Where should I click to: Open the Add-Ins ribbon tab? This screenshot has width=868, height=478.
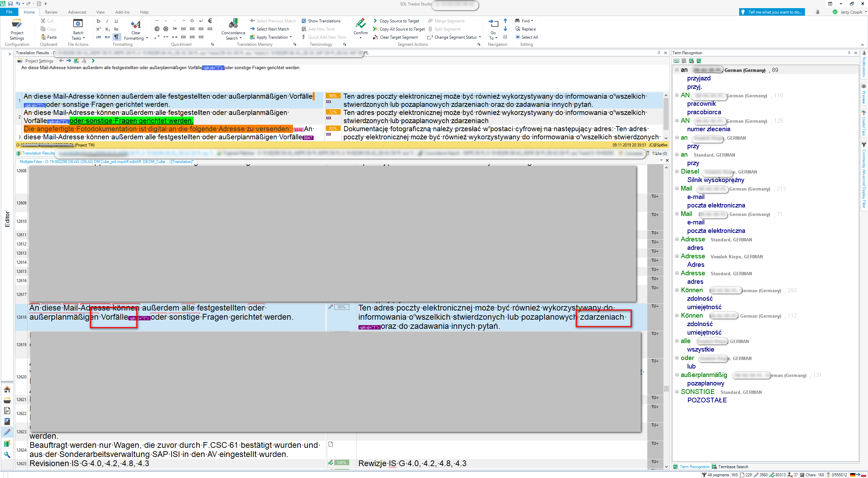coord(122,12)
